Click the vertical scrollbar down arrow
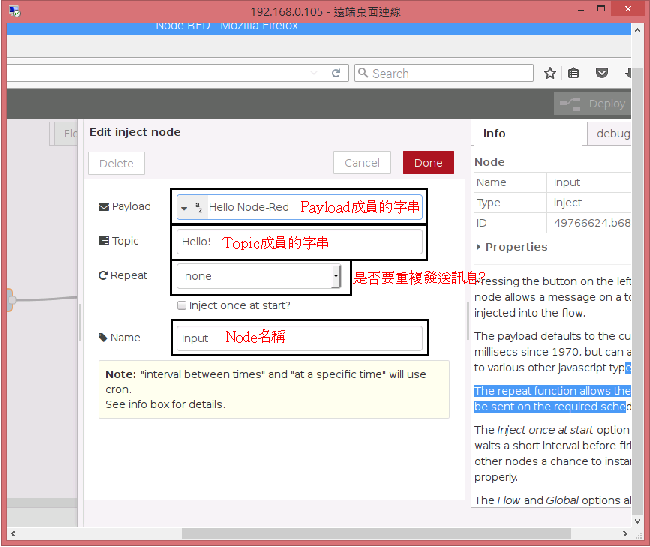The width and height of the screenshot is (650, 547). (x=637, y=522)
